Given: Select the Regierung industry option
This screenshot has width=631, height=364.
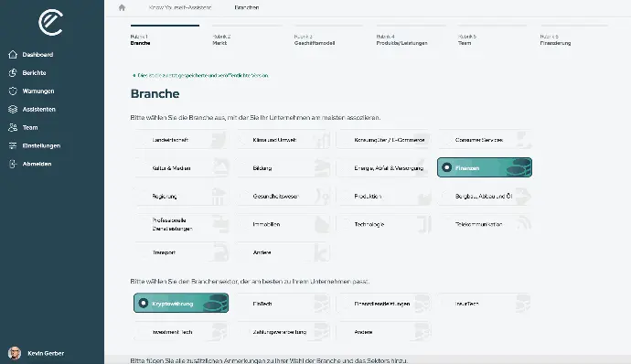Looking at the screenshot, I should (181, 196).
